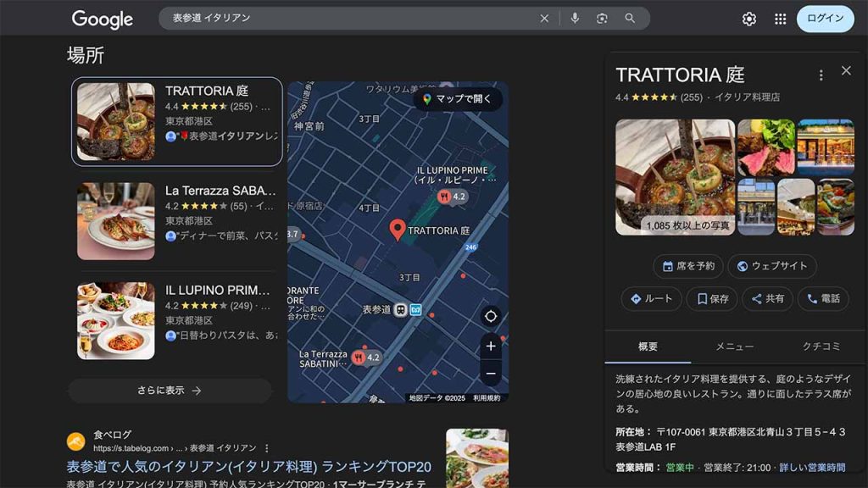Click 共有 share button
Screen dimensions: 868x488
pyautogui.click(x=767, y=299)
